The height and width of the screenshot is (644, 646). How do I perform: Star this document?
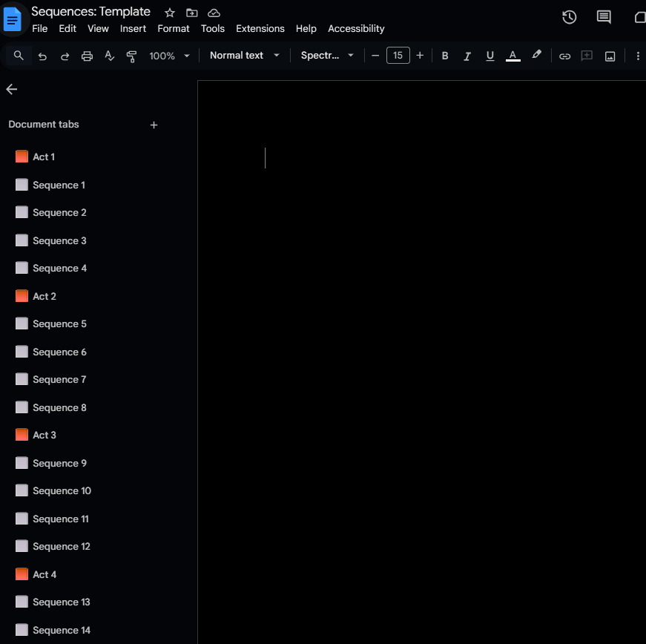[x=170, y=13]
